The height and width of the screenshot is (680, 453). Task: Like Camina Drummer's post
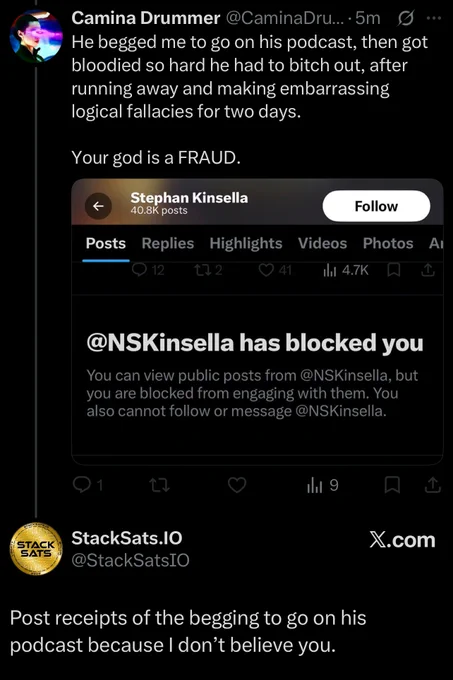tap(237, 485)
